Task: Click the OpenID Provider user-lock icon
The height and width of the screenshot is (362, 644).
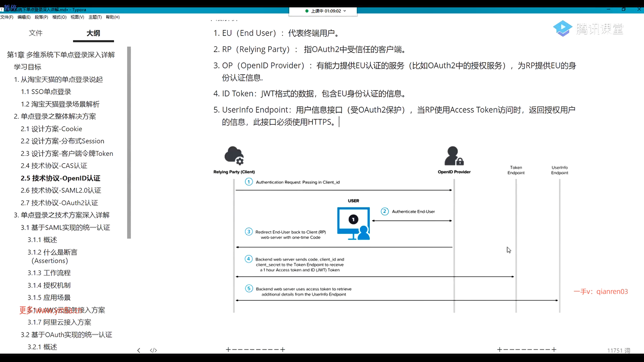Action: [454, 156]
